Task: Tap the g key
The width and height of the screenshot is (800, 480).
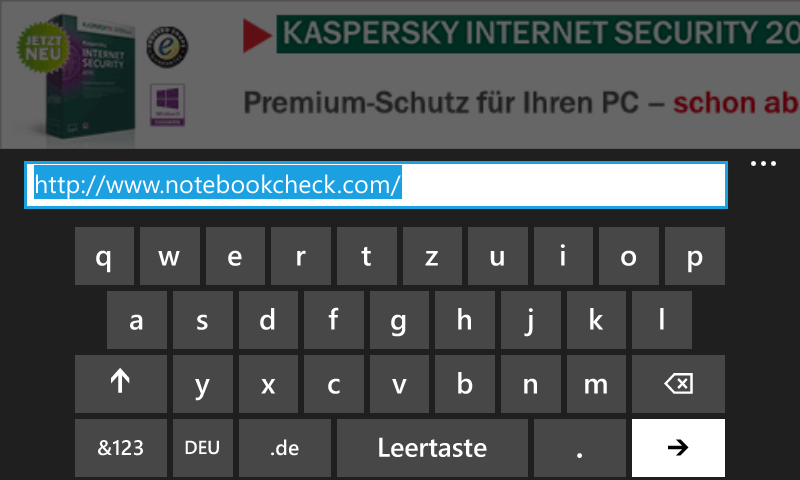Action: 399,320
